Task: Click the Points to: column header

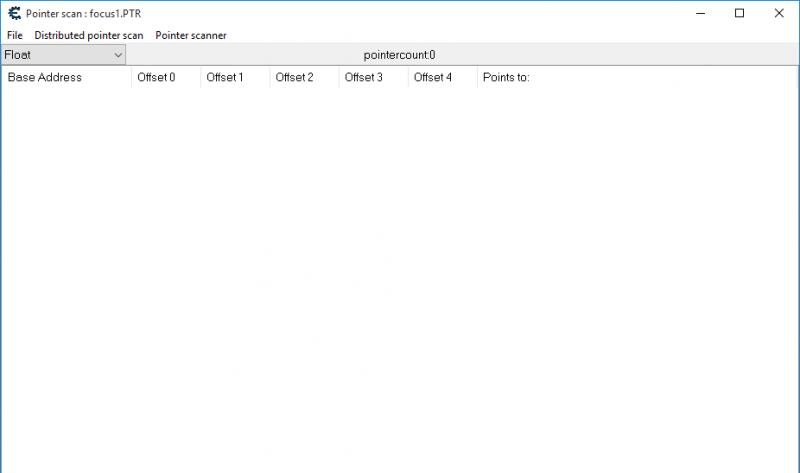Action: (x=506, y=78)
